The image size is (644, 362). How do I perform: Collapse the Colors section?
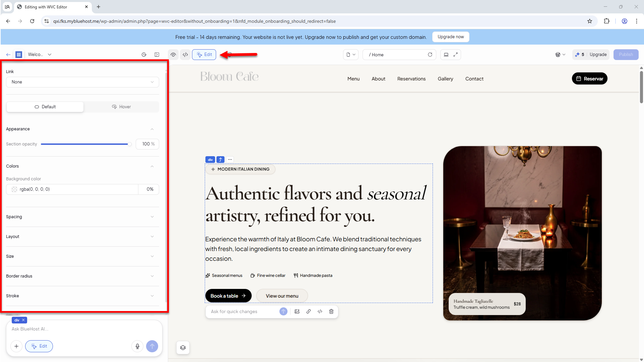coord(152,166)
